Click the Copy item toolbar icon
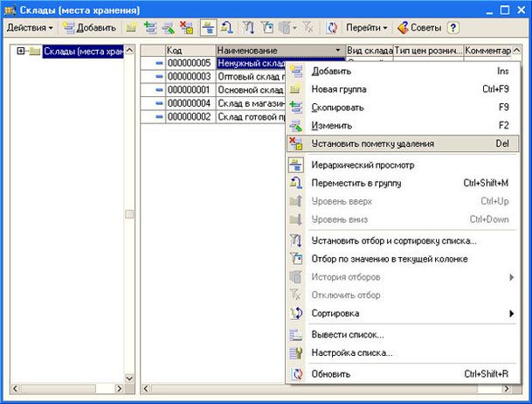Viewport: 532px width, 404px height. coord(150,28)
